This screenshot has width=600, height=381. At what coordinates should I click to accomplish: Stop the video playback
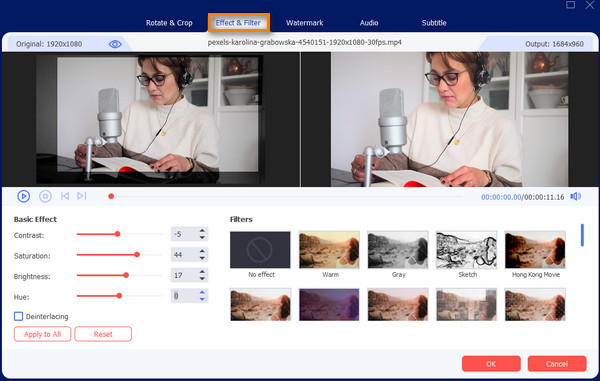(x=45, y=196)
